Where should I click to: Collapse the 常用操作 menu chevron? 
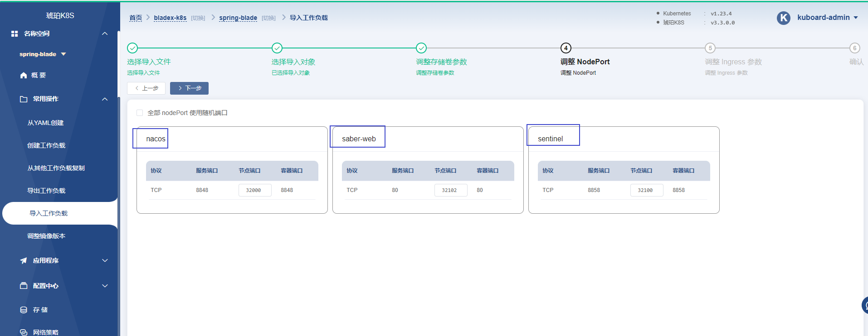[x=105, y=99]
